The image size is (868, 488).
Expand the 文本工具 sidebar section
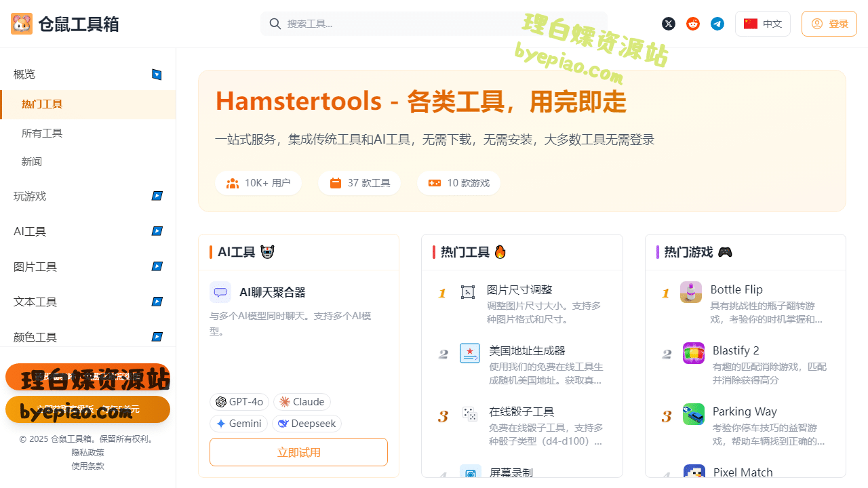157,302
